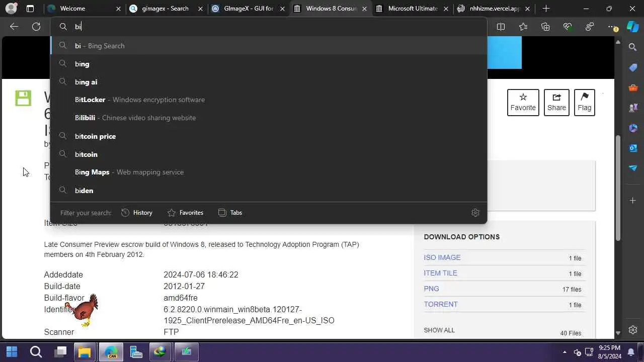The width and height of the screenshot is (644, 362).
Task: Reload the page with refresh icon
Action: pos(36,27)
